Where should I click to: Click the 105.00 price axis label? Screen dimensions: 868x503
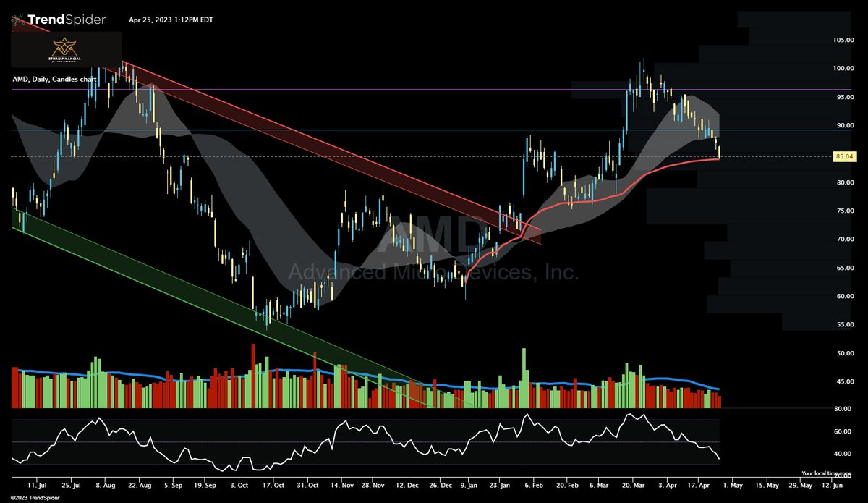coord(843,40)
